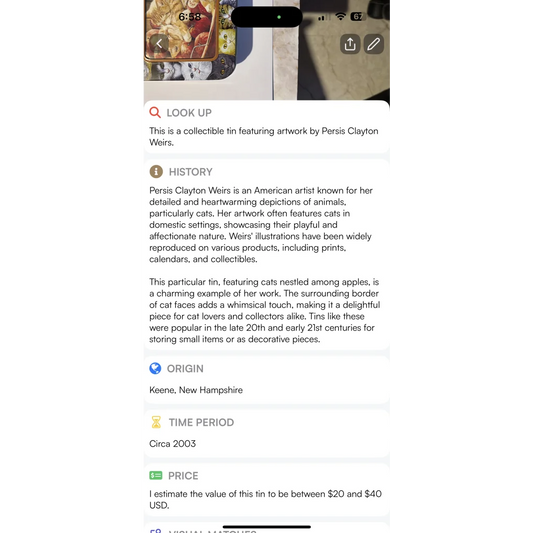Select the LOOK UP section heading
The image size is (533, 533).
click(x=189, y=113)
